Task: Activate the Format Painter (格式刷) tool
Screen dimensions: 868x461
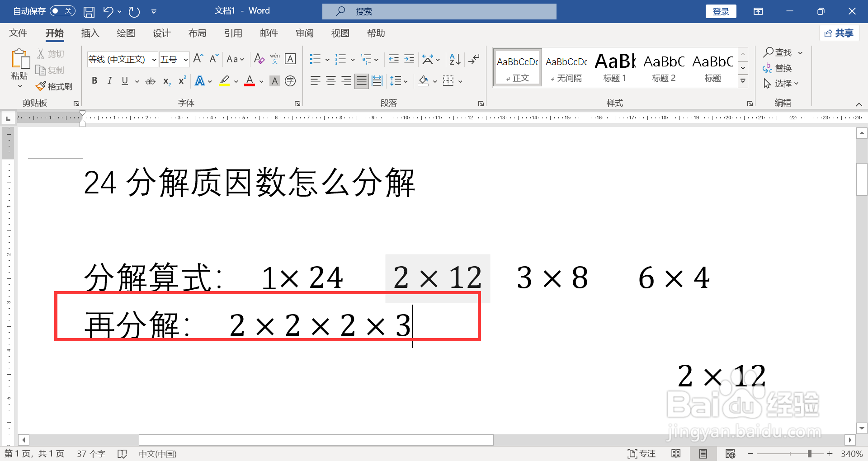Action: click(54, 86)
